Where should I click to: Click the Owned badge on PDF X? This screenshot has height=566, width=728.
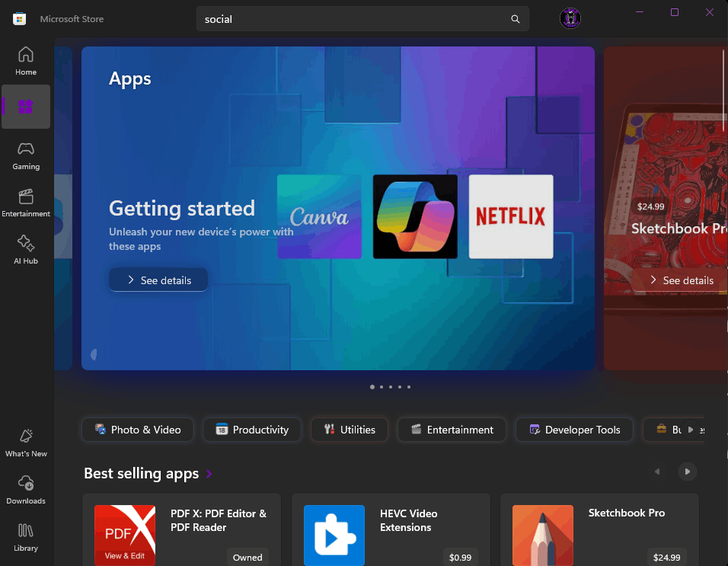click(x=247, y=557)
